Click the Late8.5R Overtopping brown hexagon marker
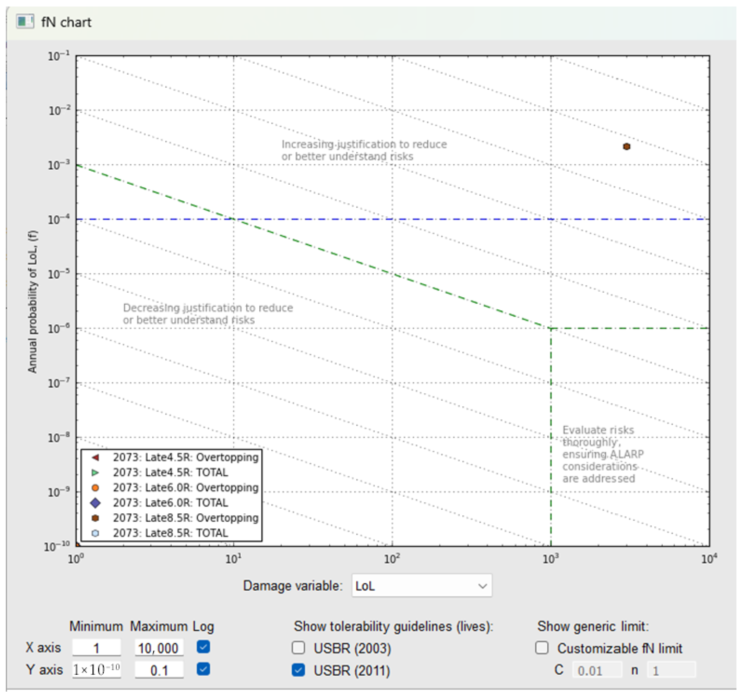This screenshot has height=700, width=746. coord(95,518)
